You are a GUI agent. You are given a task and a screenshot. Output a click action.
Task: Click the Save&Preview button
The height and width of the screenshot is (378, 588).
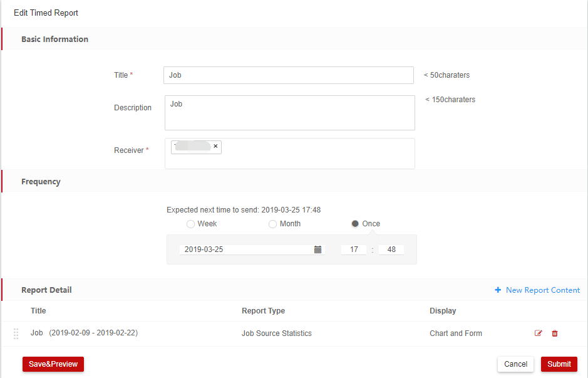(x=53, y=364)
